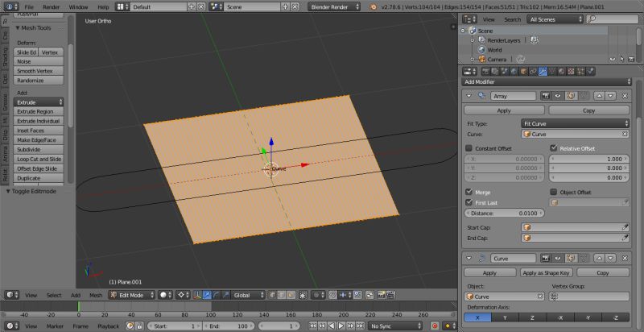Image resolution: width=644 pixels, height=332 pixels.
Task: Open the Render menu
Action: [x=52, y=7]
